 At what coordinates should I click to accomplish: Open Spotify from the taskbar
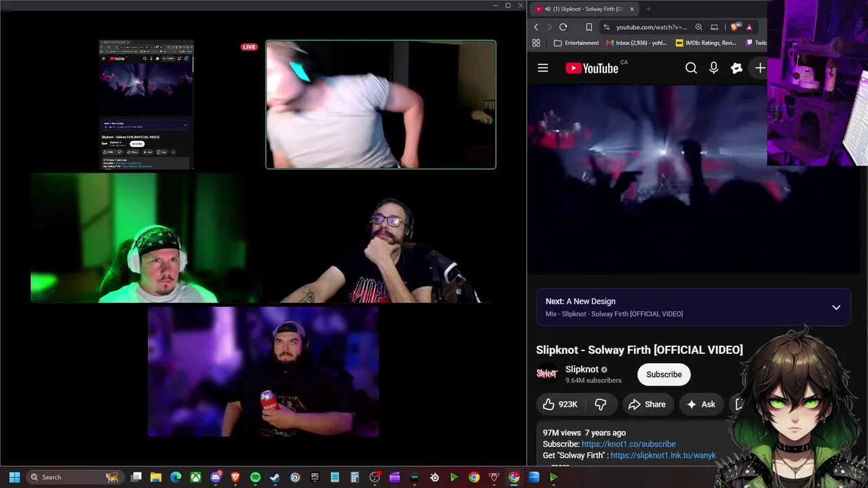click(x=255, y=477)
